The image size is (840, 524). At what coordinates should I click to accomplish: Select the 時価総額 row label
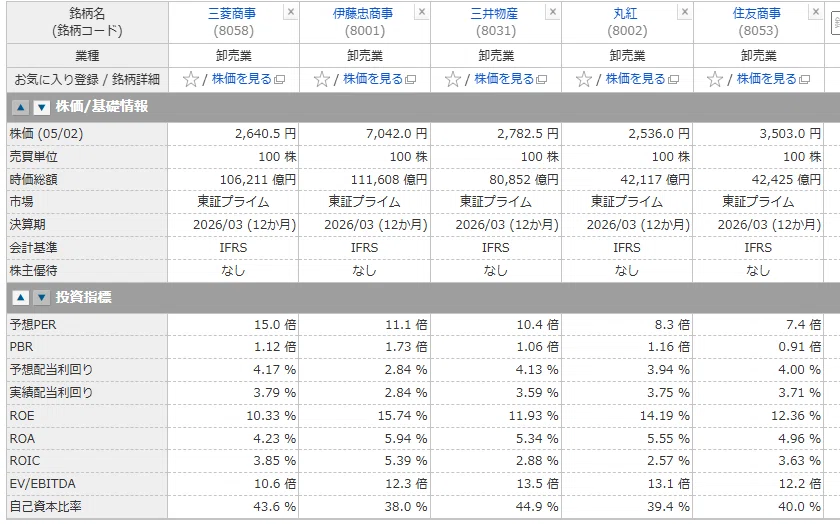(33, 179)
